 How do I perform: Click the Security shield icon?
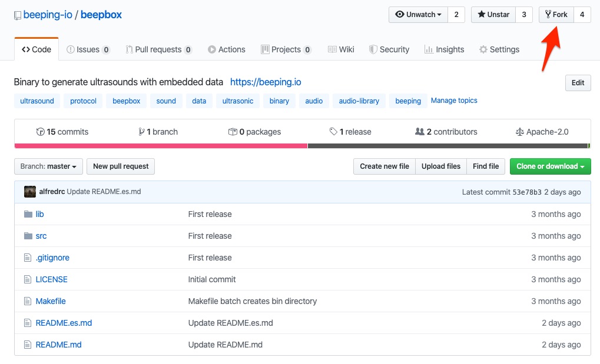[373, 50]
